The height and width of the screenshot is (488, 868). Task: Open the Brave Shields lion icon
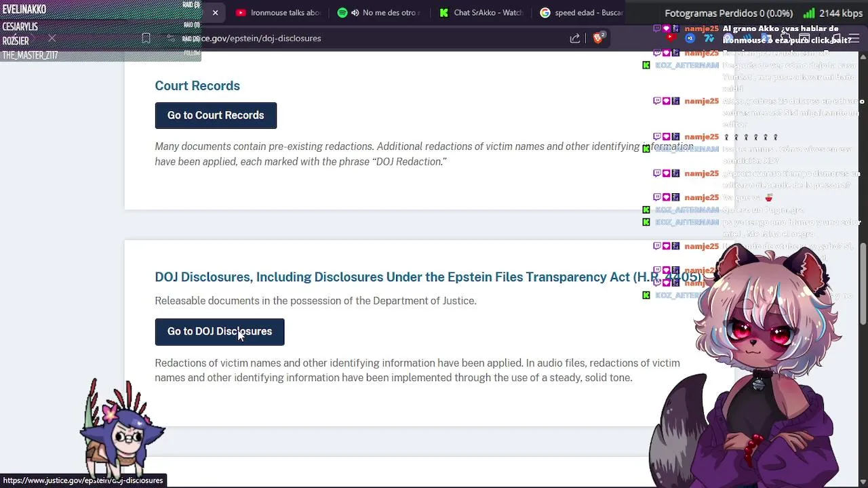click(598, 38)
